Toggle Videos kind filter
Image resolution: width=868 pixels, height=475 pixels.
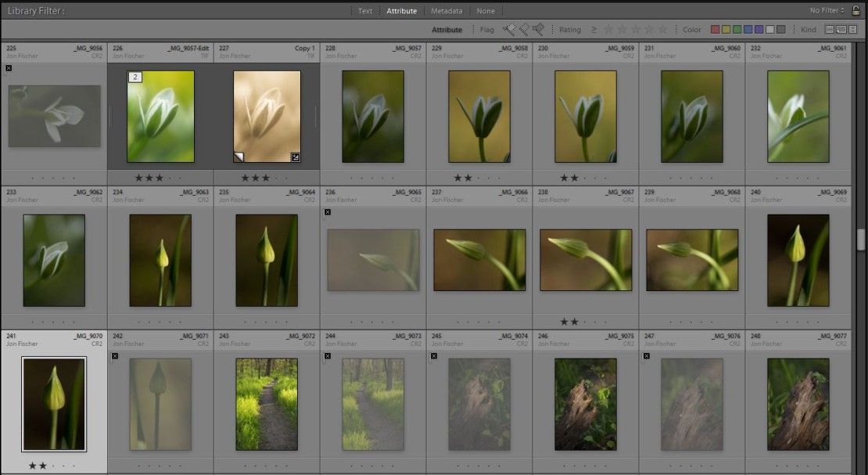pyautogui.click(x=852, y=30)
